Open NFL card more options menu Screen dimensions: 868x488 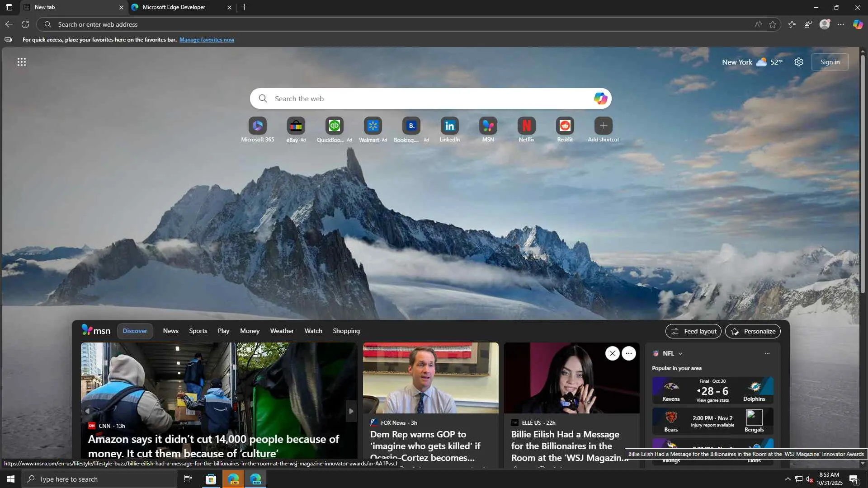(767, 353)
